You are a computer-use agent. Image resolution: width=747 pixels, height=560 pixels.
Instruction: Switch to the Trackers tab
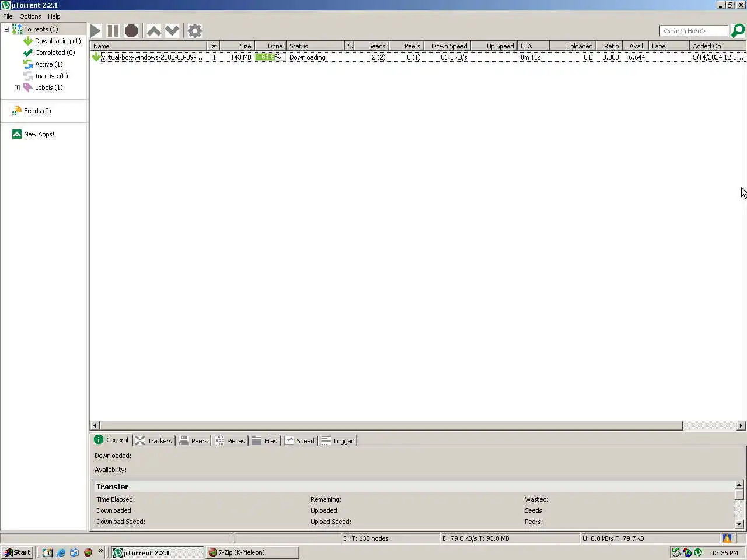point(153,440)
